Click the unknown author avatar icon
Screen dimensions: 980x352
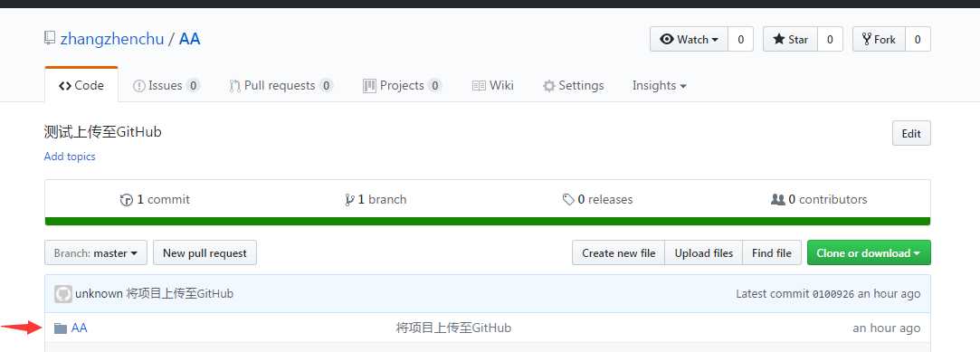click(63, 294)
